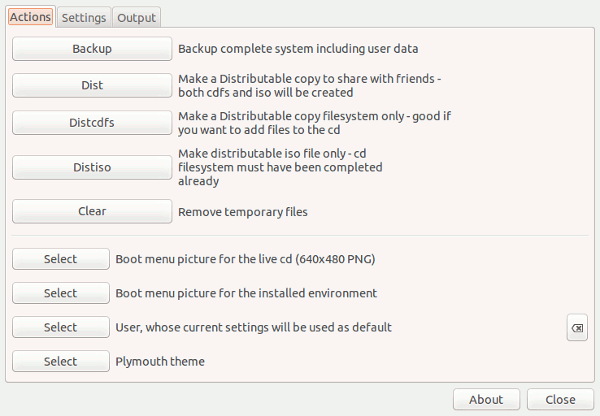Screen dimensions: 600x416
Task: Select a Plymouth theme
Action: point(60,361)
